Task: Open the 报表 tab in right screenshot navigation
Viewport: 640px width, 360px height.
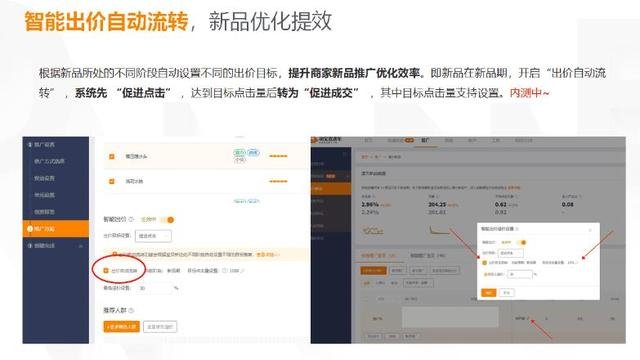Action: (x=449, y=140)
